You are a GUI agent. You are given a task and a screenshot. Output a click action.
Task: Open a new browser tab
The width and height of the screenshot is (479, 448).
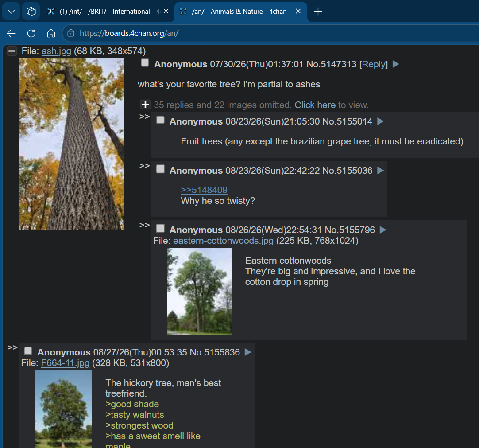(318, 12)
